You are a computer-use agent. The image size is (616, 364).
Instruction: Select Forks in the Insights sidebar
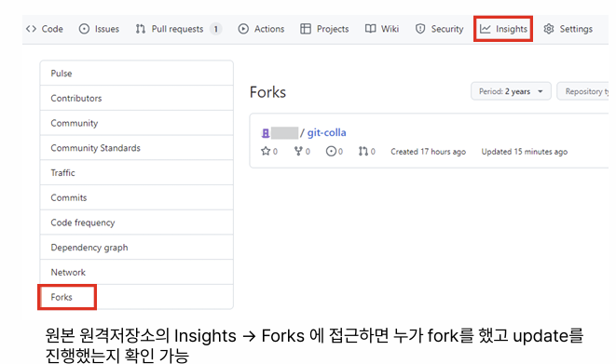pyautogui.click(x=136, y=297)
